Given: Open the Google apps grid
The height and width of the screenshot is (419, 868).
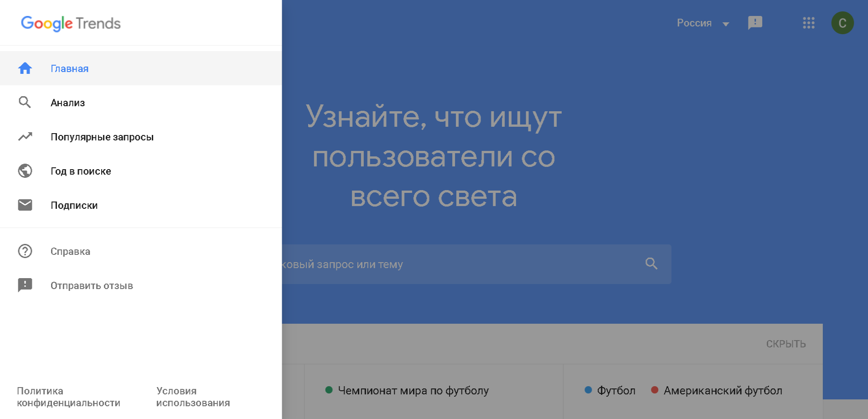Looking at the screenshot, I should point(808,23).
